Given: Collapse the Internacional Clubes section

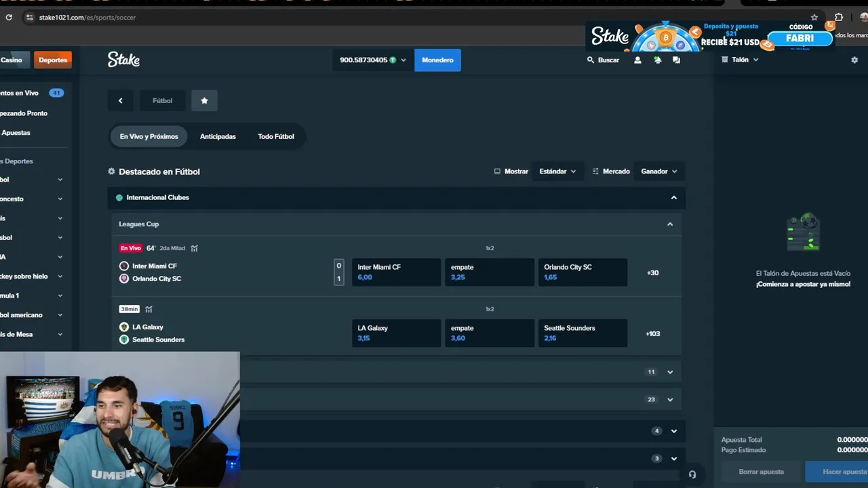Looking at the screenshot, I should point(673,197).
